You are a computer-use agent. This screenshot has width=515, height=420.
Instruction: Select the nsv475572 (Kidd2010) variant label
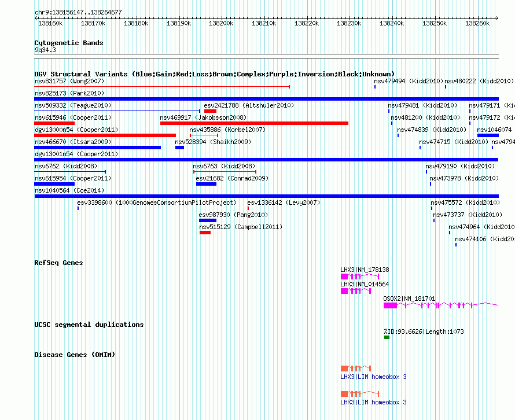pos(465,202)
